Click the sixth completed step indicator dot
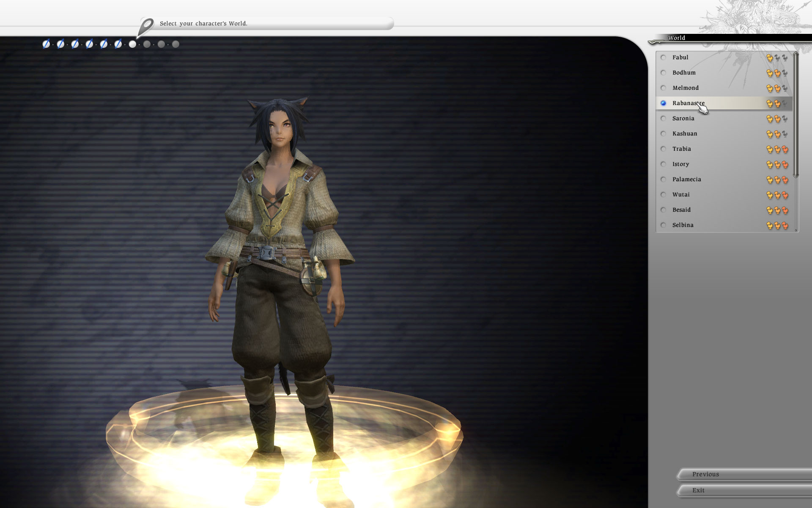Screen dimensions: 812x508 [118, 44]
